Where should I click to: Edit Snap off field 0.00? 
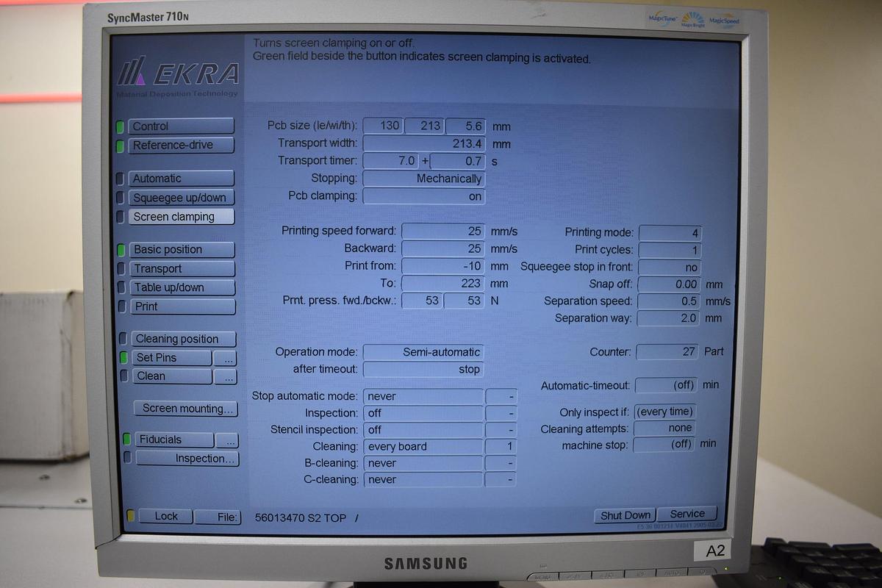coord(668,284)
